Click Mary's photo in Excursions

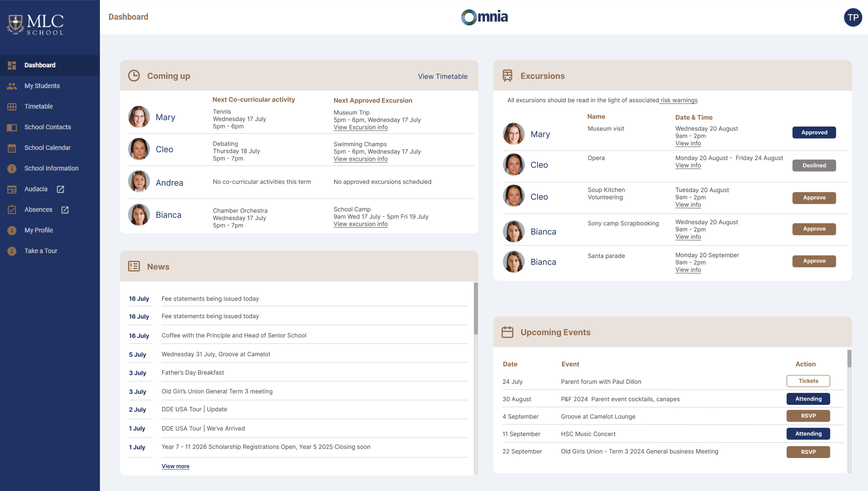coord(514,134)
